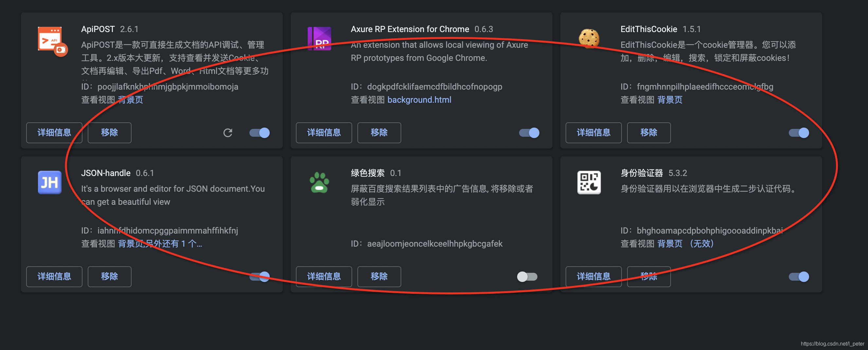Image resolution: width=868 pixels, height=350 pixels.
Task: Click EditThisCookie ID fngmhnnpilhplaeedifhccceomclgfbg
Action: point(697,87)
